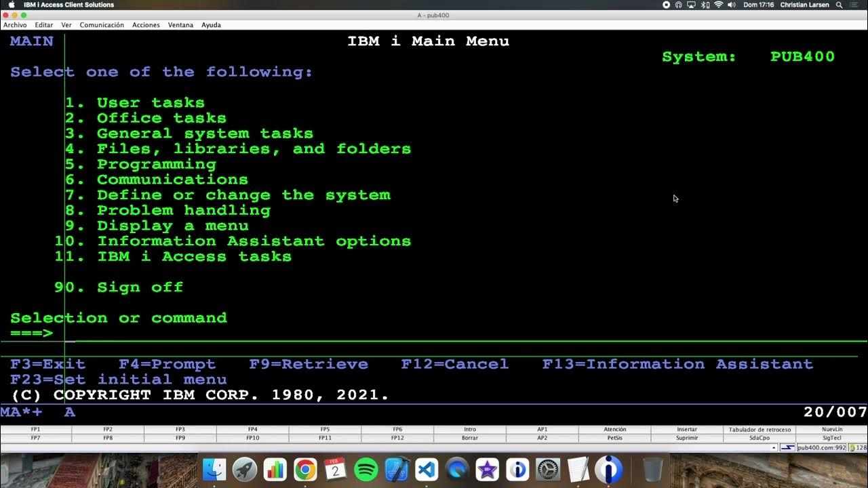
Task: Click the status bar connection icon
Action: [787, 447]
